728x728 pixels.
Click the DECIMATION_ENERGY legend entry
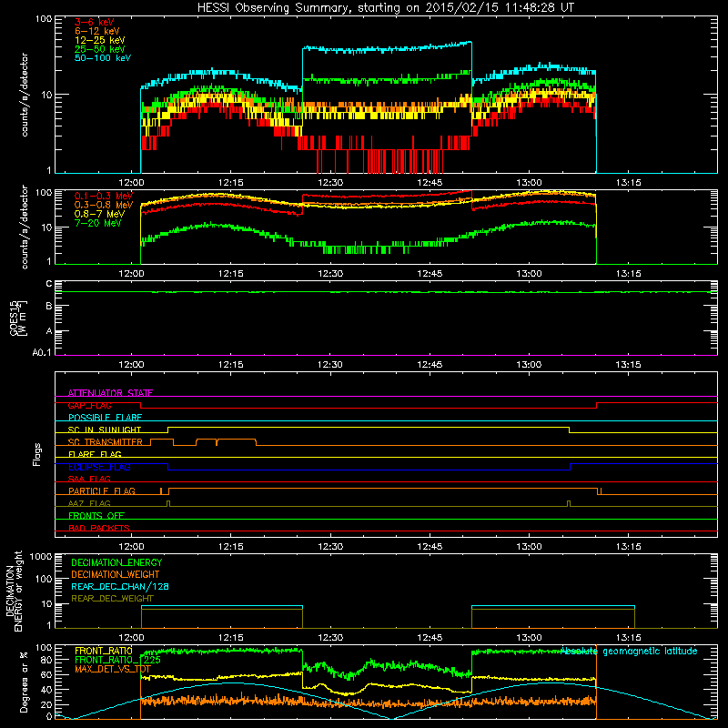tap(116, 562)
